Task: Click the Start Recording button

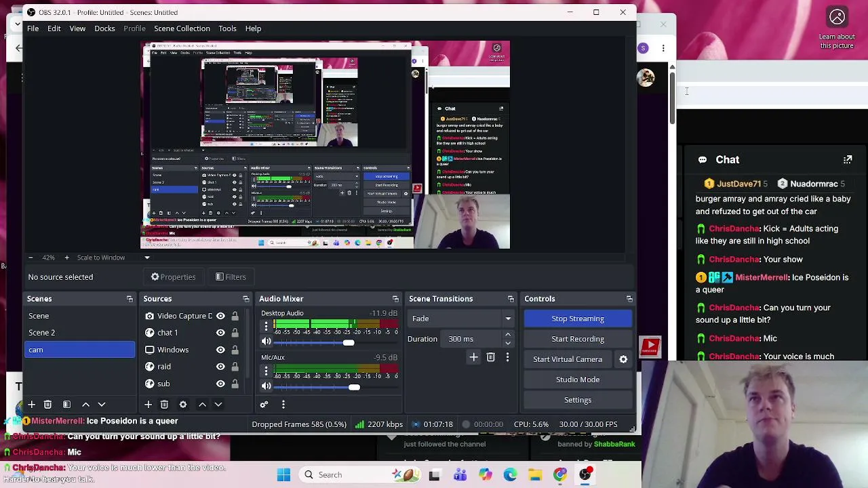Action: (578, 339)
